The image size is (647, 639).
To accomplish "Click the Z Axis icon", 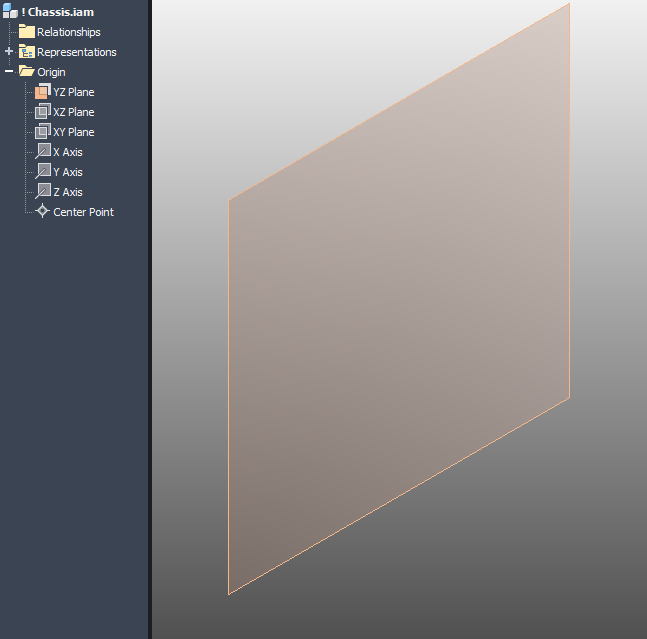I will click(x=43, y=191).
